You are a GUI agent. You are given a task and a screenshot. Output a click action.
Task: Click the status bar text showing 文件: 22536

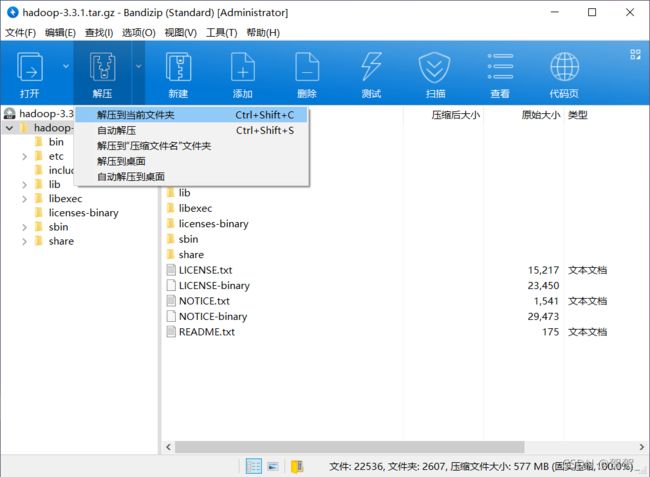[358, 467]
